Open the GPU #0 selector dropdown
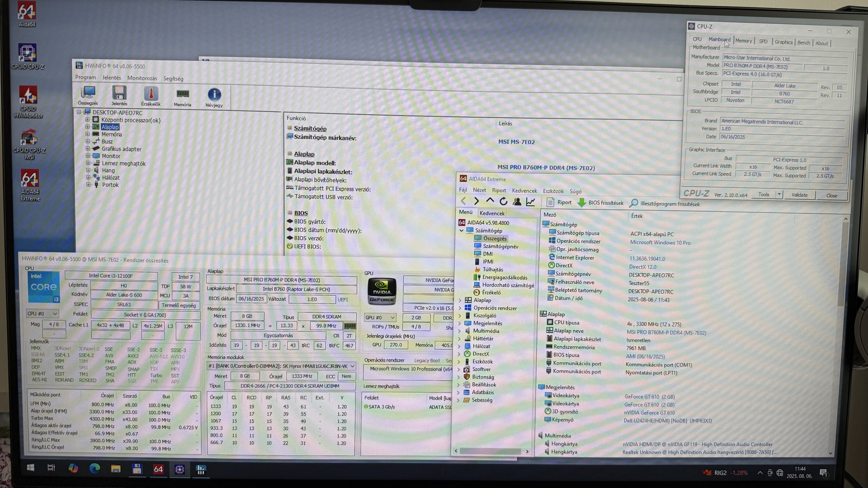Image resolution: width=868 pixels, height=488 pixels. click(392, 317)
